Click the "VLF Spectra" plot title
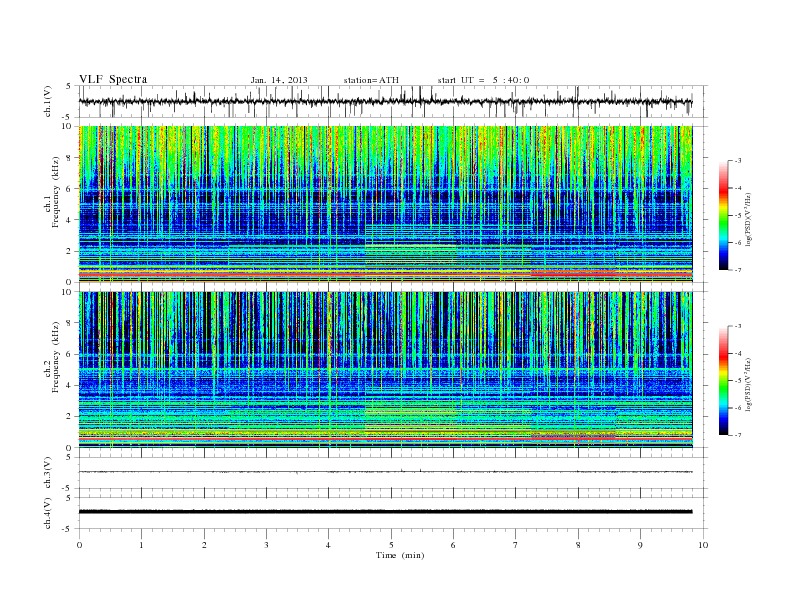This screenshot has width=792, height=612. click(113, 79)
